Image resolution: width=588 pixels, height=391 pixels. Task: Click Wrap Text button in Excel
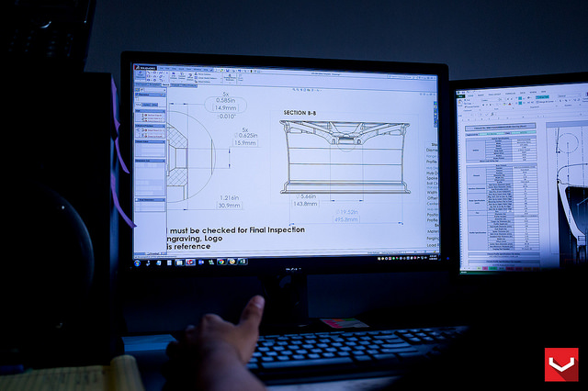point(542,97)
